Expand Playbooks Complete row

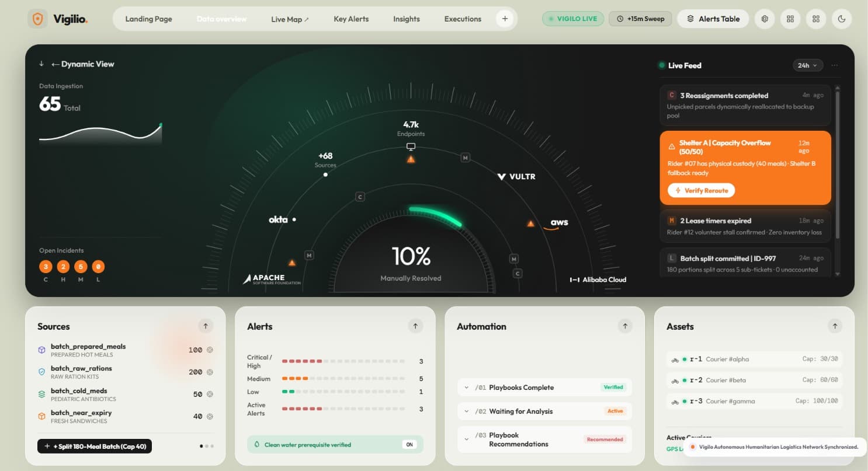[544, 388]
